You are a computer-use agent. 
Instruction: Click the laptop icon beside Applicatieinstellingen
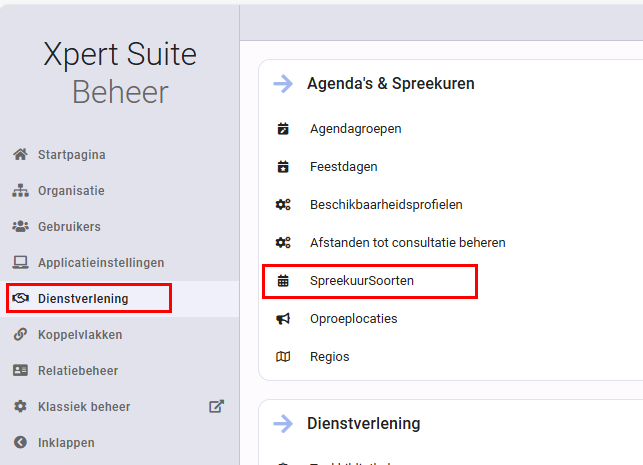[20, 262]
